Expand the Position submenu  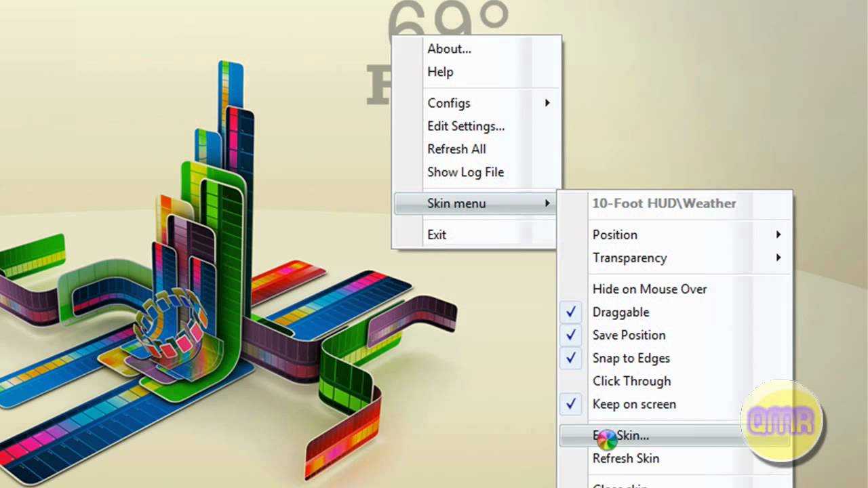pos(675,235)
